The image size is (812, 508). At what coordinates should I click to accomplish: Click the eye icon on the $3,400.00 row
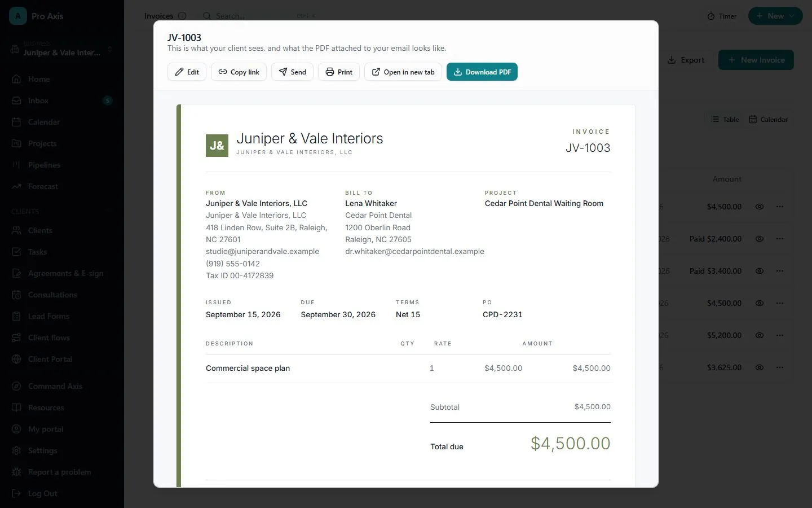click(x=760, y=271)
